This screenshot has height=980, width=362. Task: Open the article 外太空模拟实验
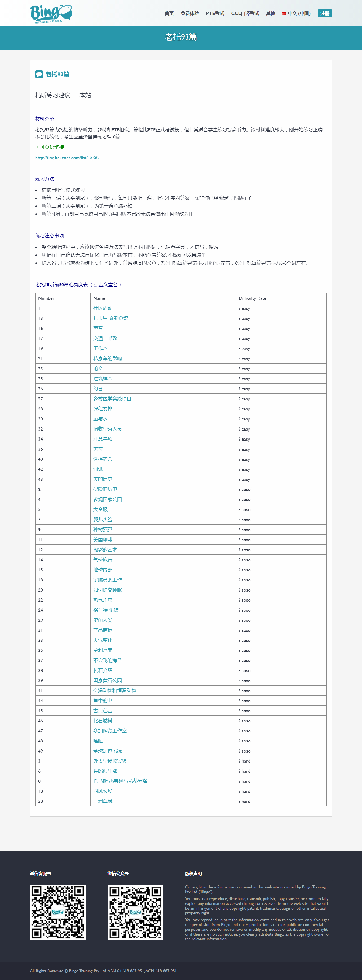point(110,761)
